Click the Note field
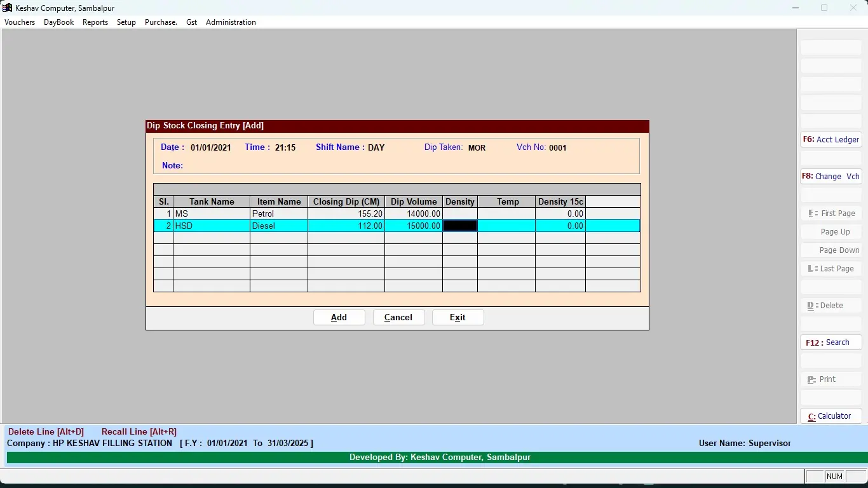The height and width of the screenshot is (488, 868). click(x=410, y=165)
